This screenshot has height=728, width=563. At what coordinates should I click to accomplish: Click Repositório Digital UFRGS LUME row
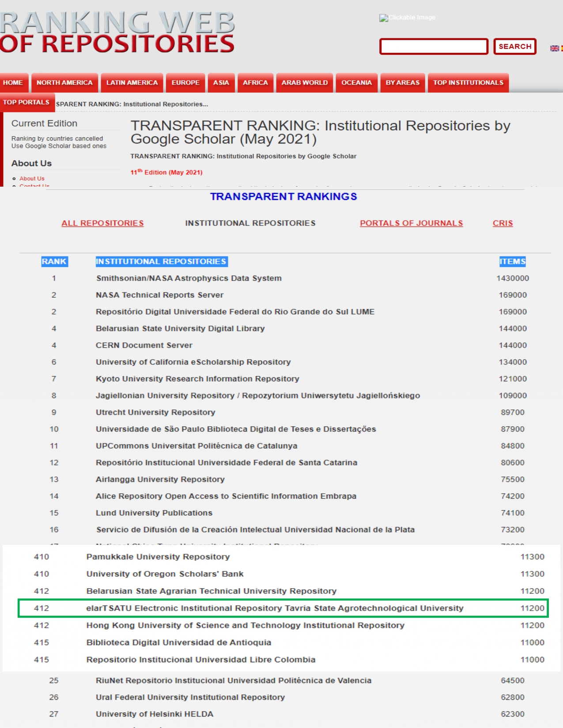pos(285,312)
